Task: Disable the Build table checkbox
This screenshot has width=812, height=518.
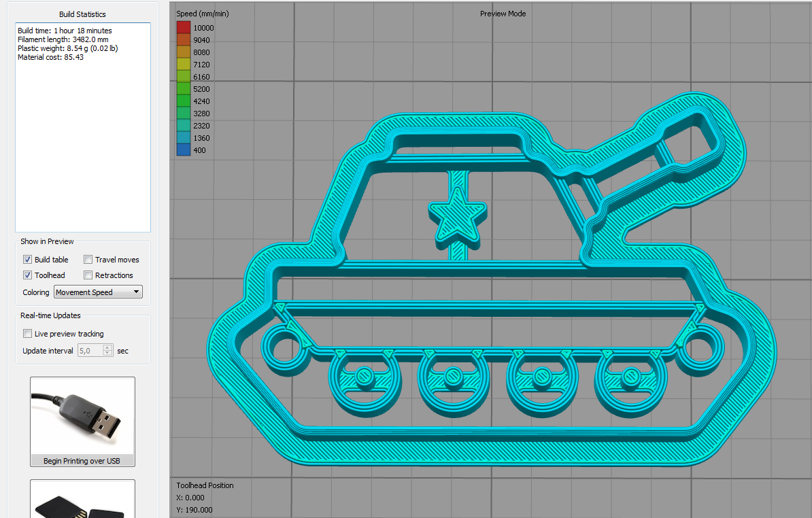Action: point(27,259)
